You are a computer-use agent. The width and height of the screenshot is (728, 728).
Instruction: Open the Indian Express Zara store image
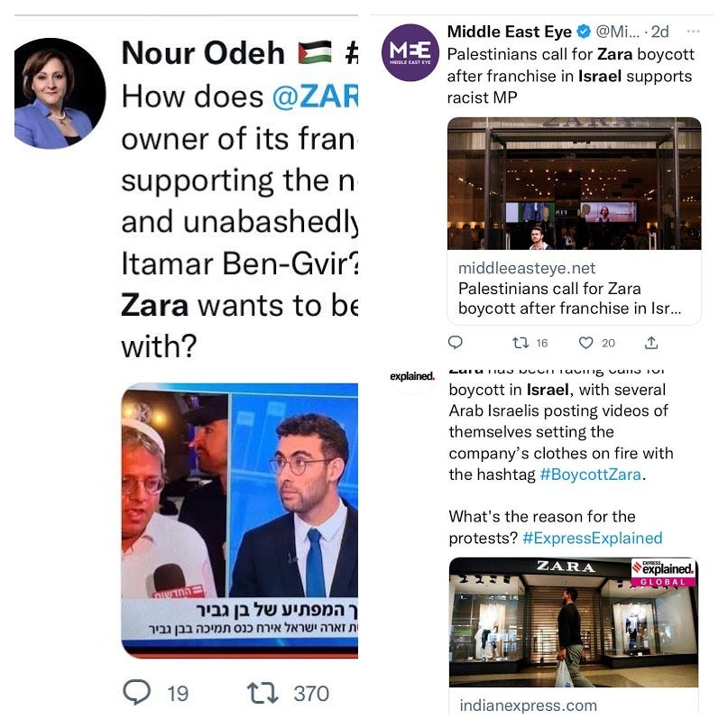[x=574, y=622]
